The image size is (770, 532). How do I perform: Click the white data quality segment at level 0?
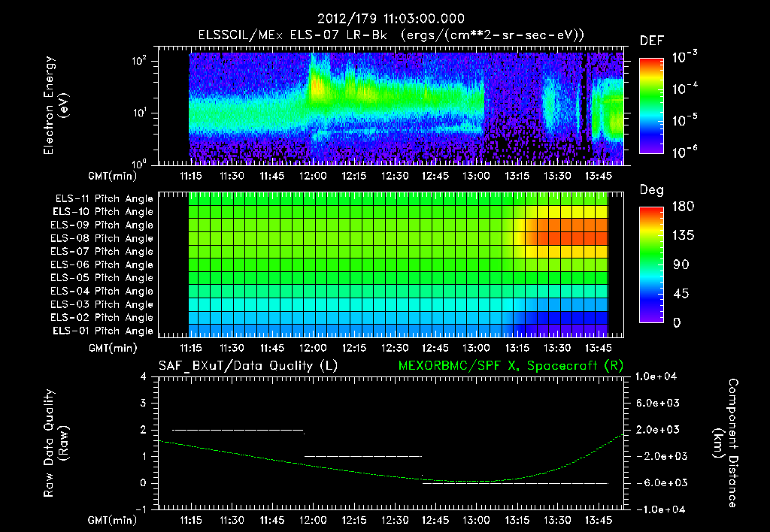515,483
